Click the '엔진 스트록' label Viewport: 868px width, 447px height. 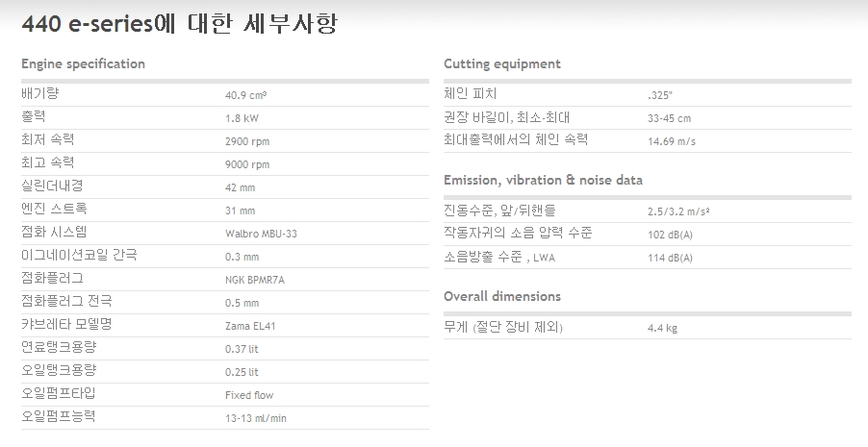click(54, 210)
